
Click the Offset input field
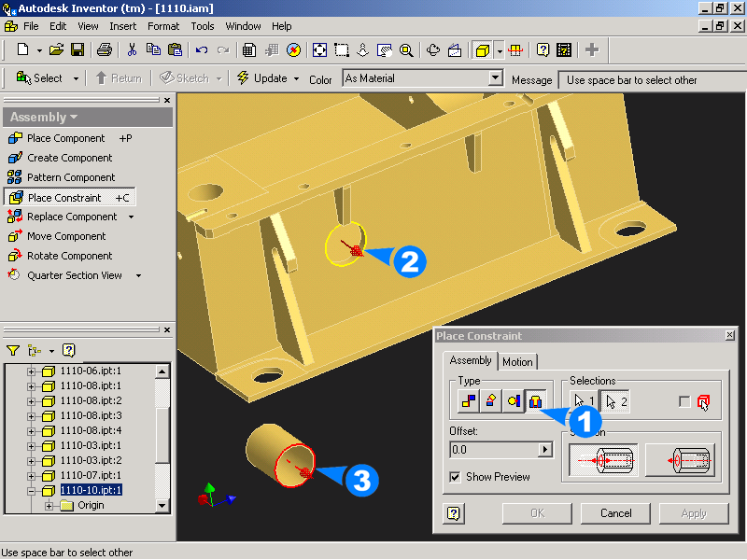[495, 450]
